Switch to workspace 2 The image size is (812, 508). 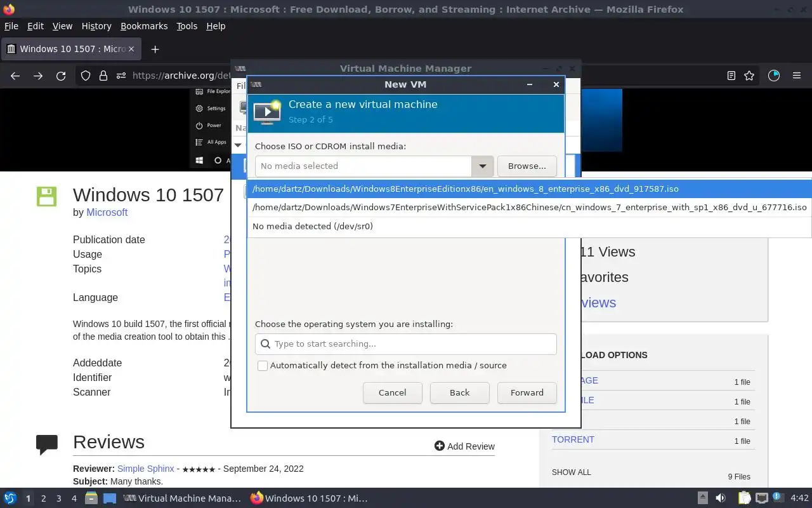43,498
